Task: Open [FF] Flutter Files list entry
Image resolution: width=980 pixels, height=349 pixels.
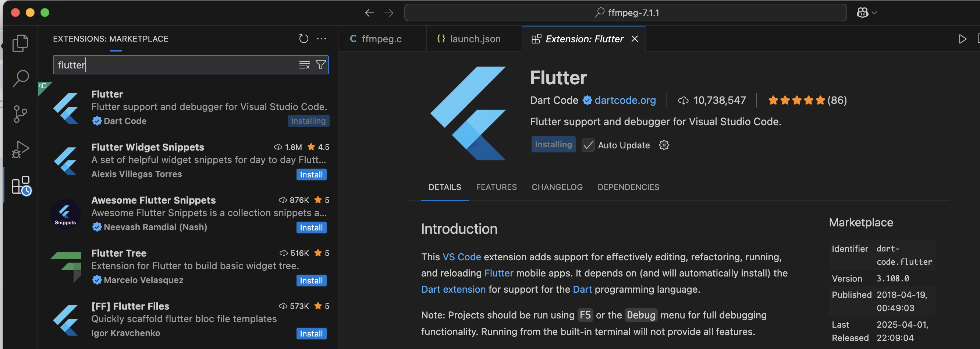Action: pyautogui.click(x=187, y=320)
